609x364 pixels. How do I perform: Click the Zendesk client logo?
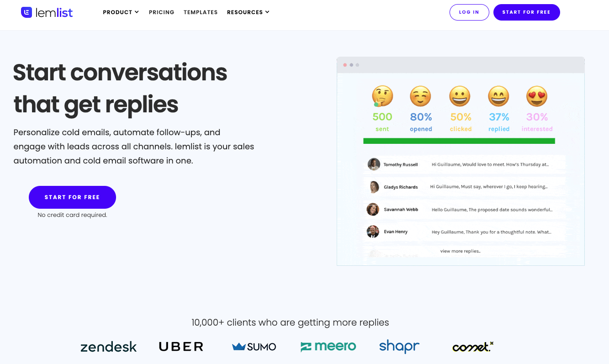point(108,347)
